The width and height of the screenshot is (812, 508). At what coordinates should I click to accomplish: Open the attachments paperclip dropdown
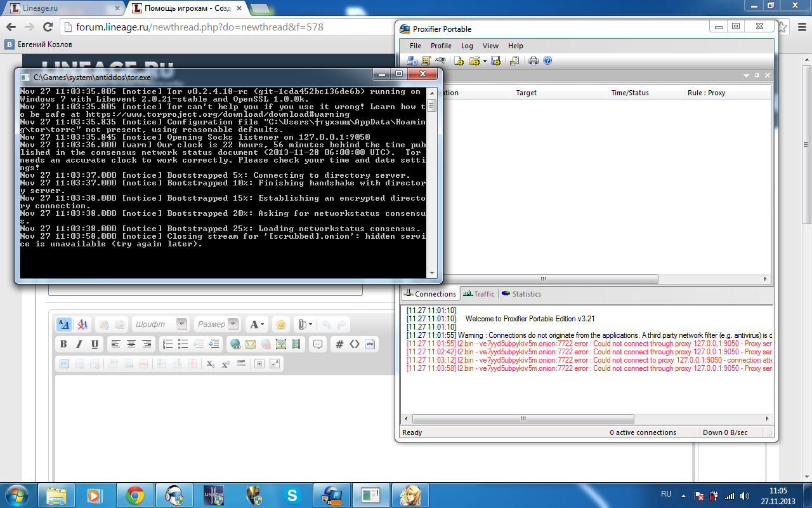click(x=304, y=324)
